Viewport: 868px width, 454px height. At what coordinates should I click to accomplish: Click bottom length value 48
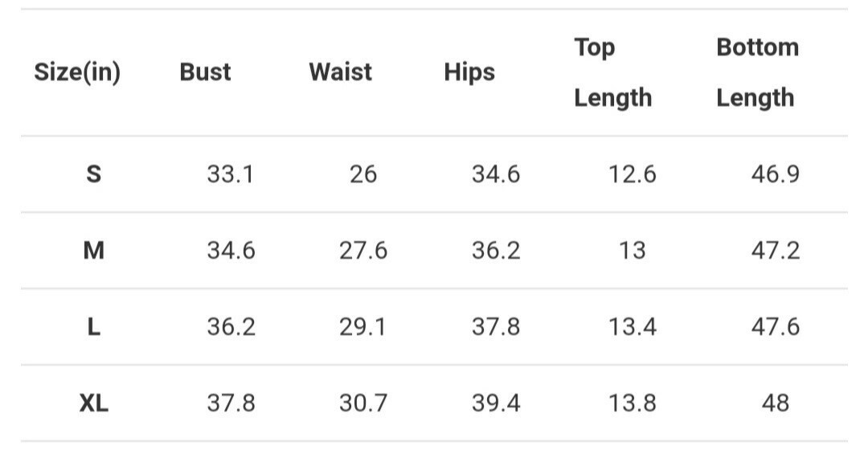pos(775,403)
